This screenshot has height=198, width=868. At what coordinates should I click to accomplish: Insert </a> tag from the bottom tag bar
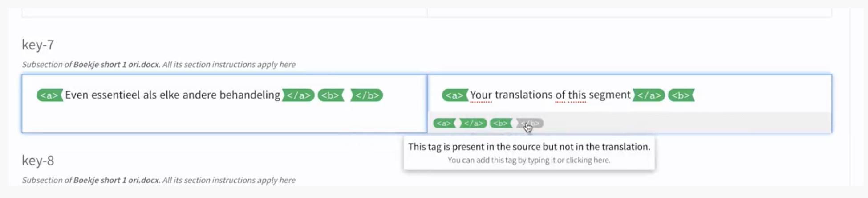[x=473, y=123]
